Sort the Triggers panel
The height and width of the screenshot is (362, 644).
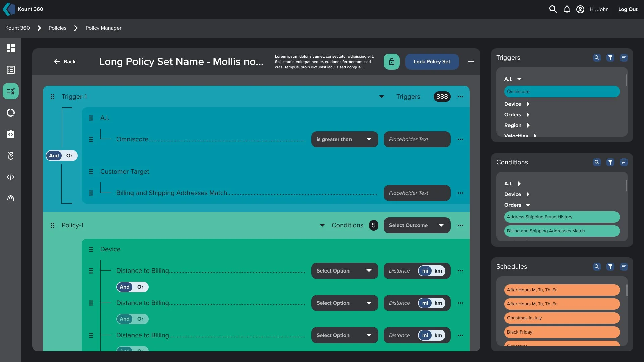[x=624, y=58]
